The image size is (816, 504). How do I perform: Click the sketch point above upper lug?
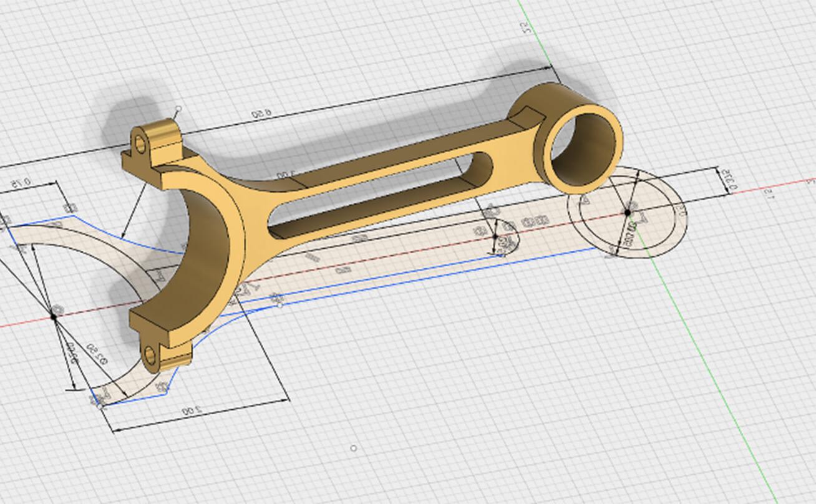point(178,109)
